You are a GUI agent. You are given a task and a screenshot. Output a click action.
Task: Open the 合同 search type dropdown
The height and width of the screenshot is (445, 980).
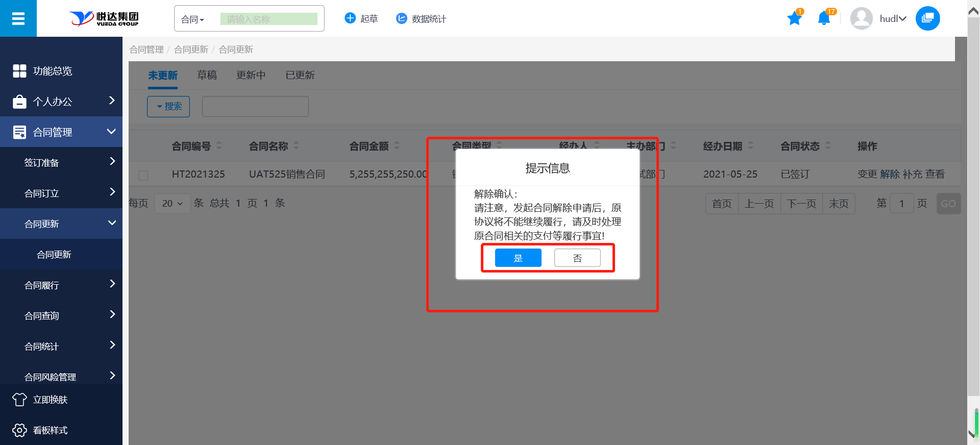[193, 19]
